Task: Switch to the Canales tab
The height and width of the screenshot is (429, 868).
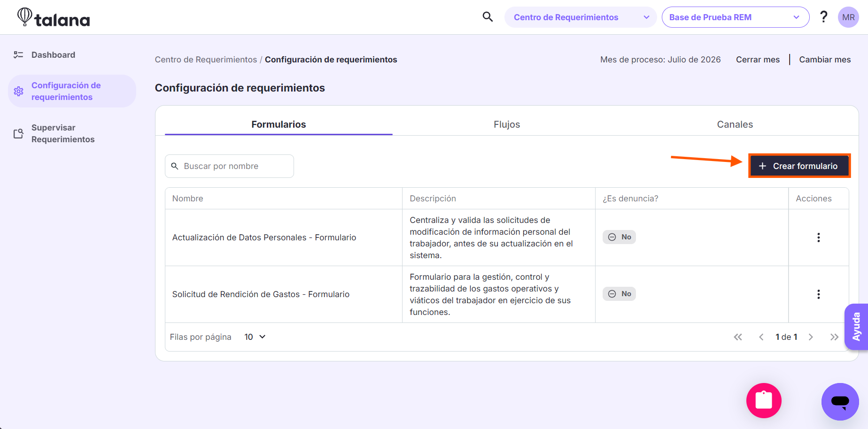Action: click(735, 124)
